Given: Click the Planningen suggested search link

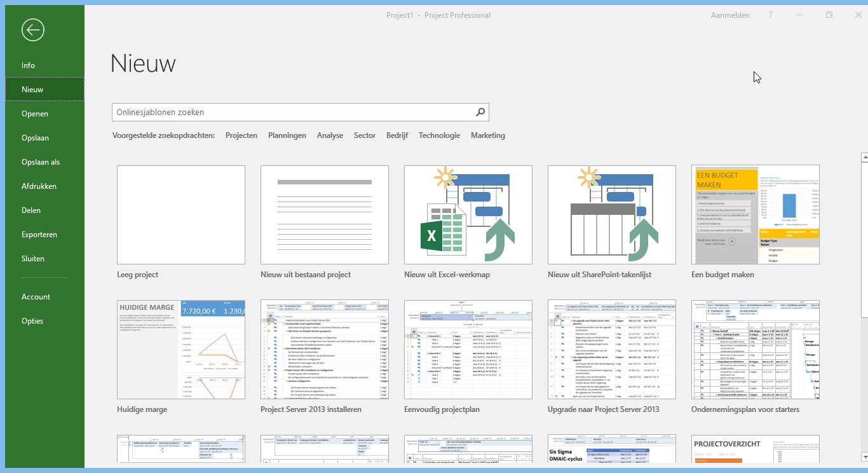Looking at the screenshot, I should click(287, 135).
